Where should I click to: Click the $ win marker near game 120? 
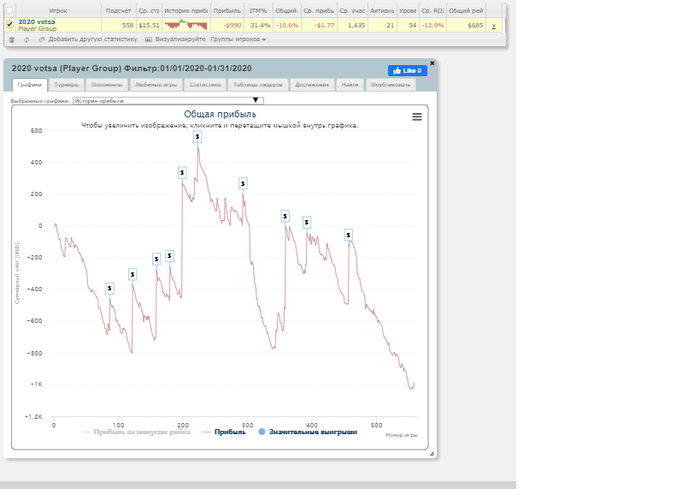132,275
